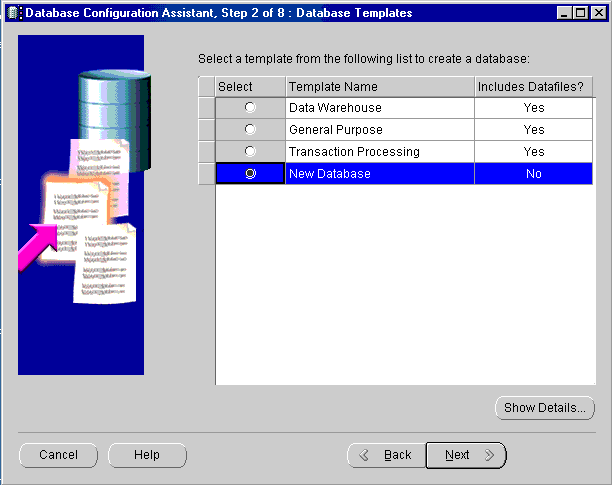Open Show Details for the selected template
612x485 pixels.
(x=545, y=408)
